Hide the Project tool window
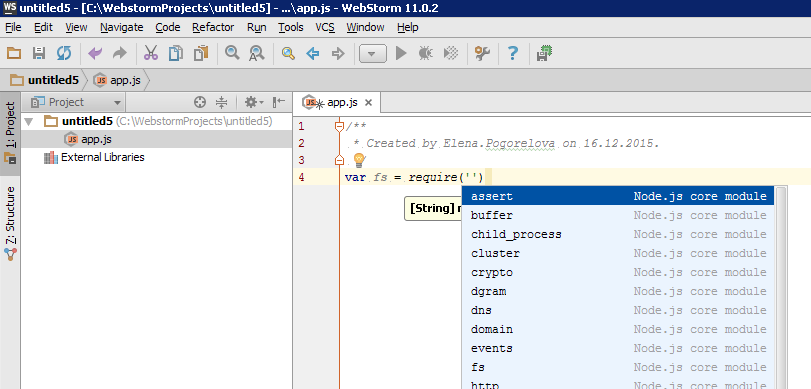Viewport: 811px width, 389px height. [279, 102]
